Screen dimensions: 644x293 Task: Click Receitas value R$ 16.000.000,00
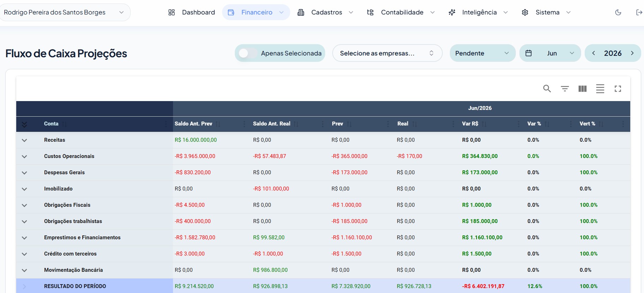coord(196,140)
